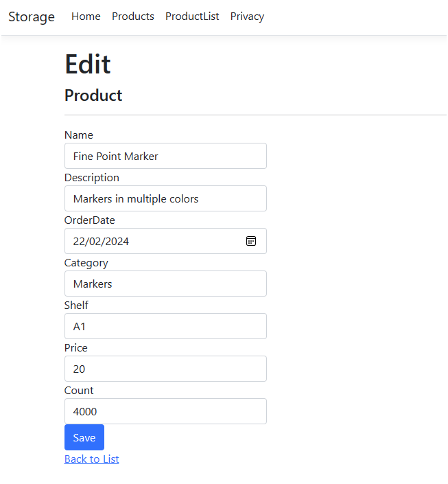The width and height of the screenshot is (448, 484).
Task: Focus the Price field showing 20
Action: [165, 369]
